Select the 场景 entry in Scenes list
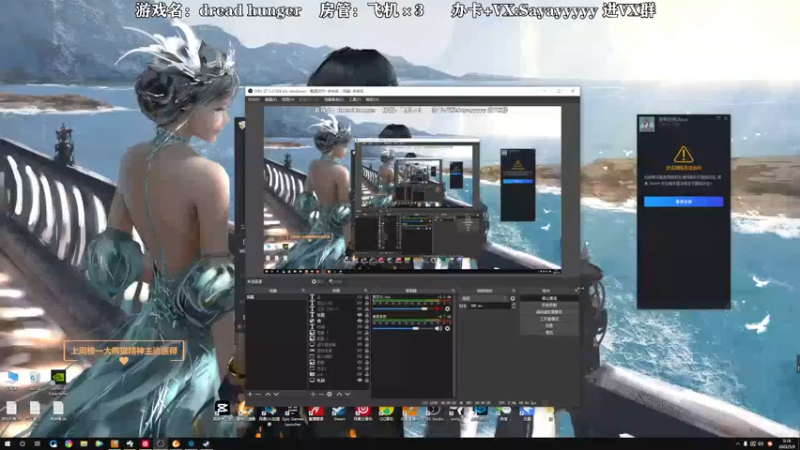 pos(276,297)
